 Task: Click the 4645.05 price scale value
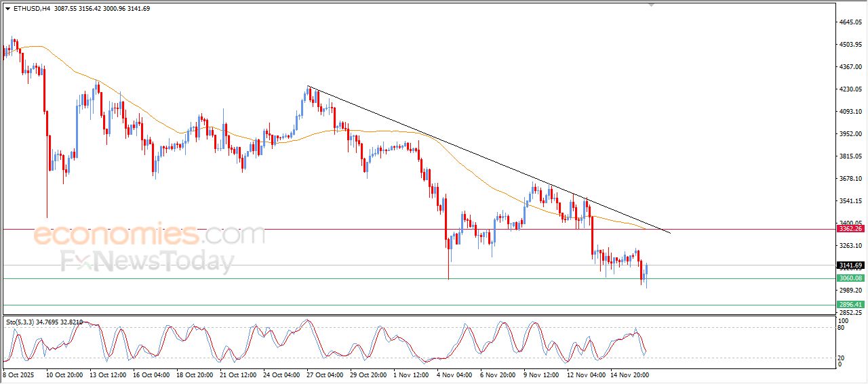point(850,22)
